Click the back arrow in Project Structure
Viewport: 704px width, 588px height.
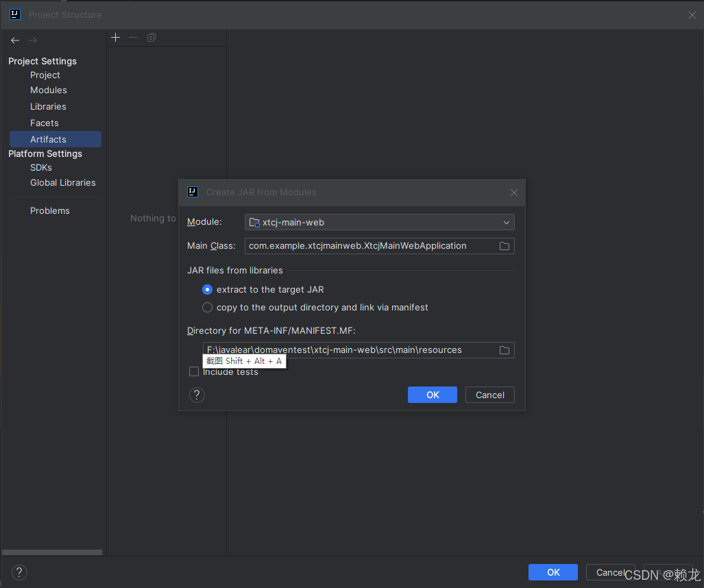pos(15,40)
